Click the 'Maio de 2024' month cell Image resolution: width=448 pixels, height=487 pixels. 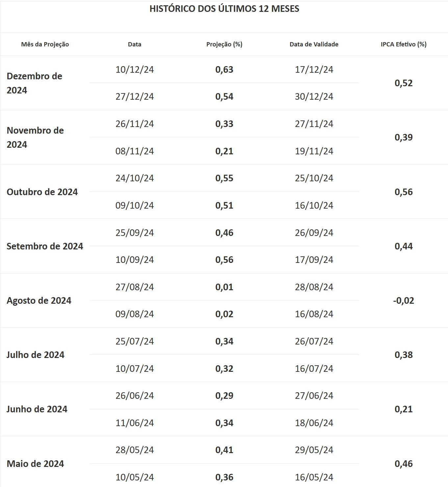[x=35, y=464]
